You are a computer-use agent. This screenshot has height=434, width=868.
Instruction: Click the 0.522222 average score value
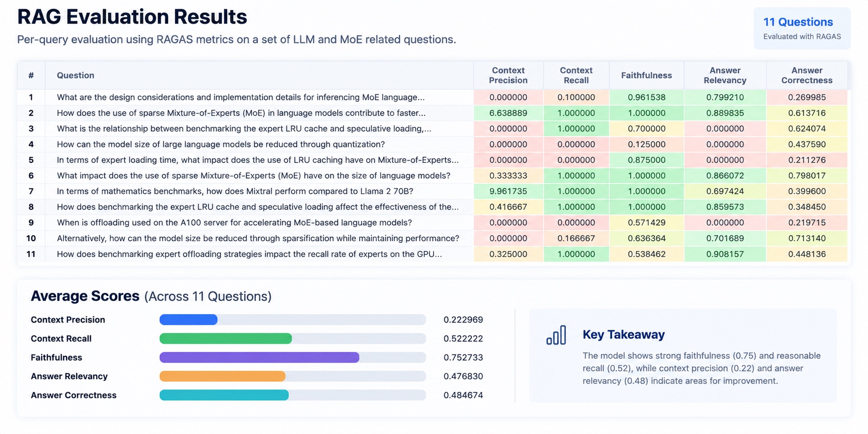pos(463,339)
